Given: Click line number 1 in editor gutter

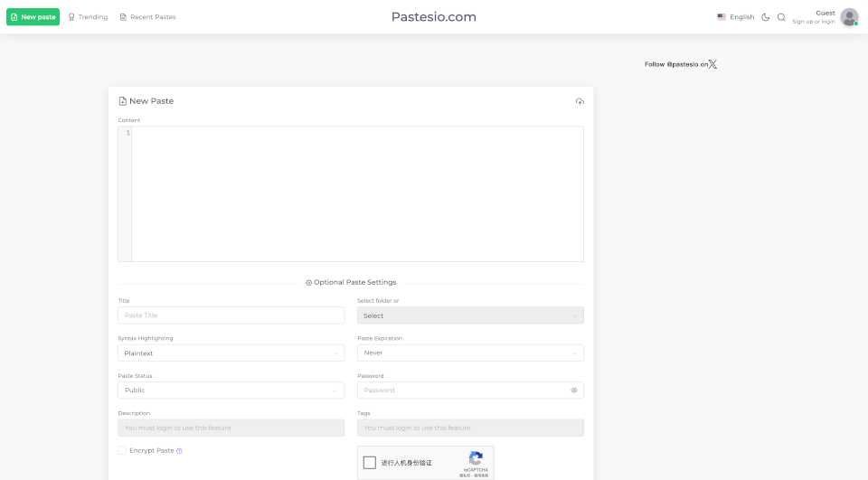Looking at the screenshot, I should 127,133.
